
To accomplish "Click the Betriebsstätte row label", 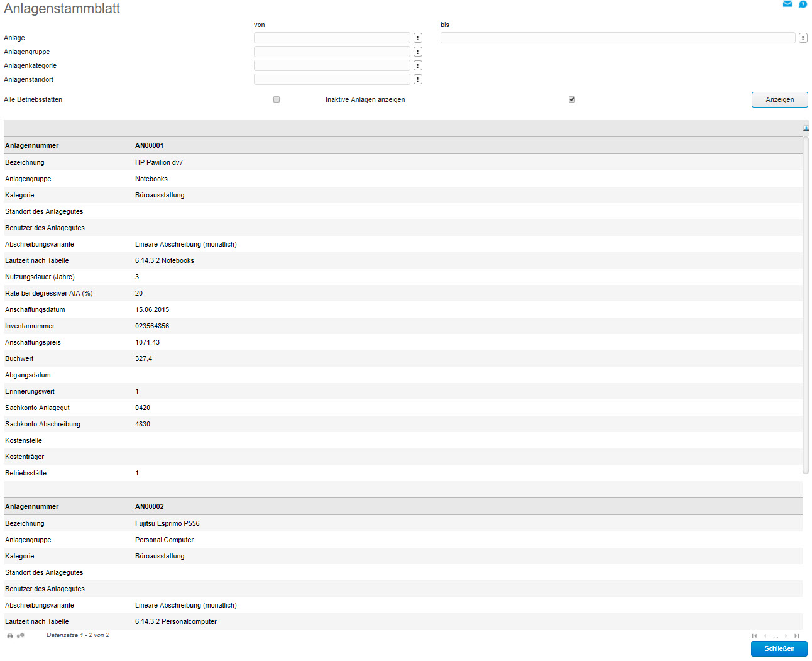I will point(26,473).
